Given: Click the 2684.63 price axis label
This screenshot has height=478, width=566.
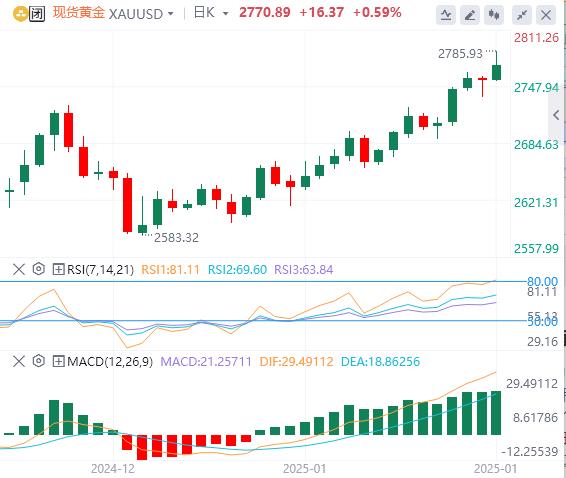Looking at the screenshot, I should [x=536, y=145].
